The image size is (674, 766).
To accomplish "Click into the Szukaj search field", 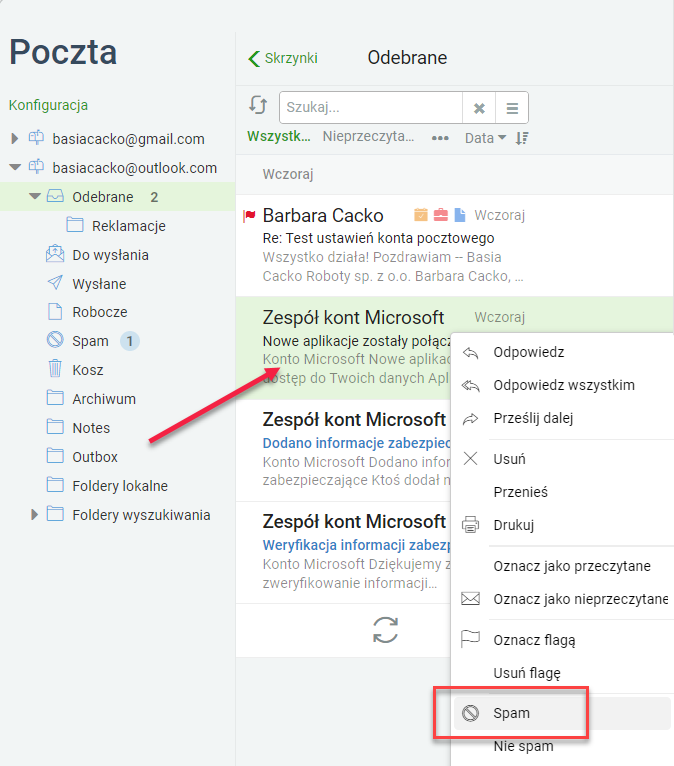I will [x=371, y=107].
